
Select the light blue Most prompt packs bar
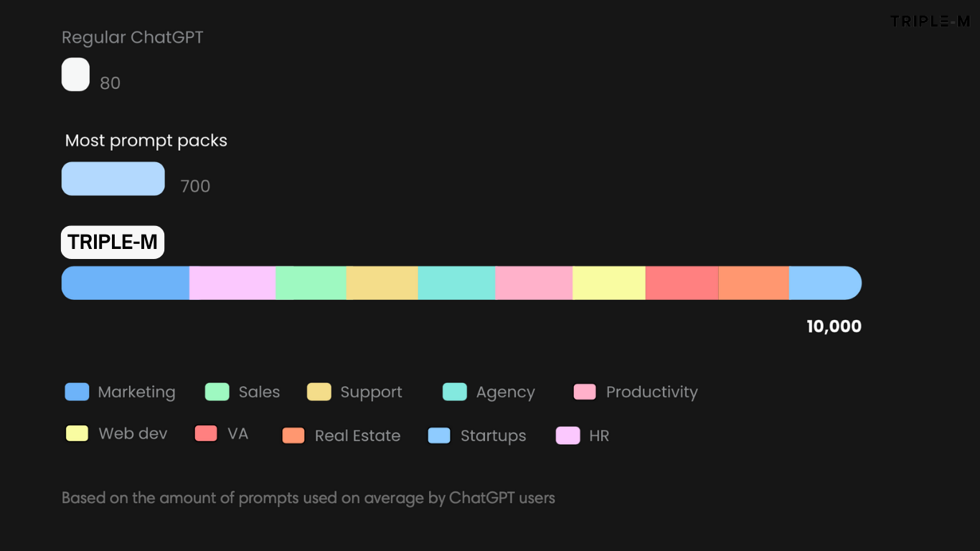pyautogui.click(x=113, y=179)
